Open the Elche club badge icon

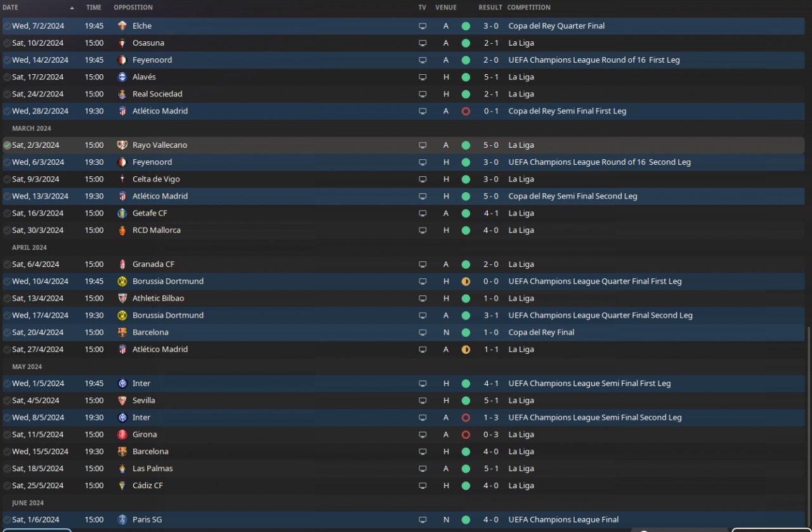122,26
